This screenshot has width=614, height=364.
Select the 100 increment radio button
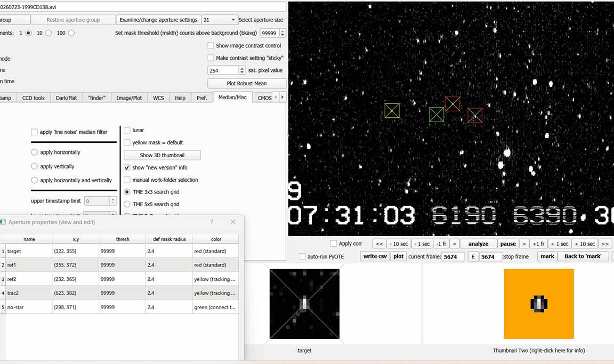71,33
